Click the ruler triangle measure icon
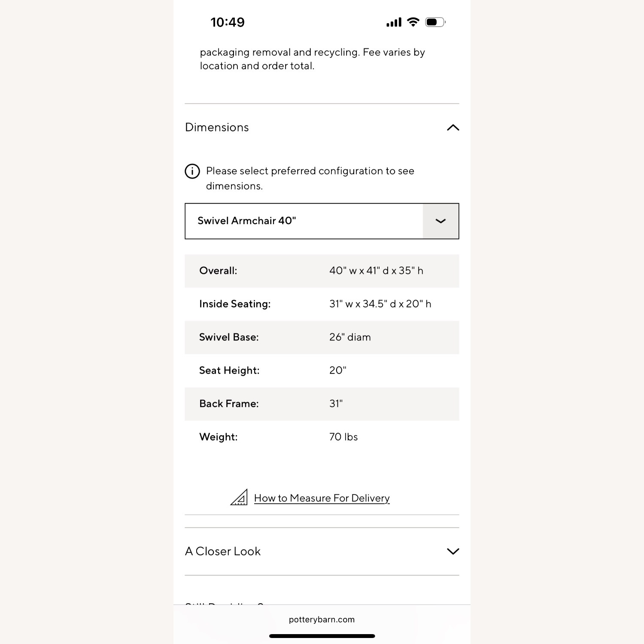644x644 pixels. (239, 497)
